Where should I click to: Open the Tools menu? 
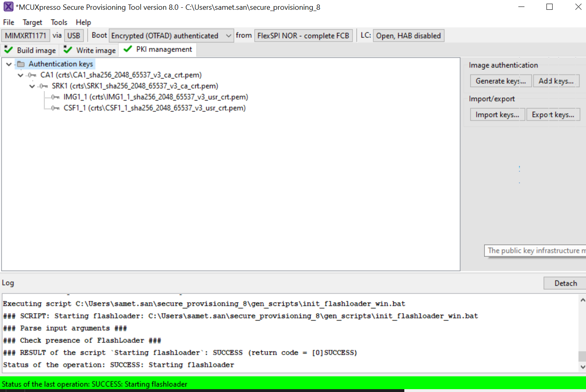[x=59, y=22]
